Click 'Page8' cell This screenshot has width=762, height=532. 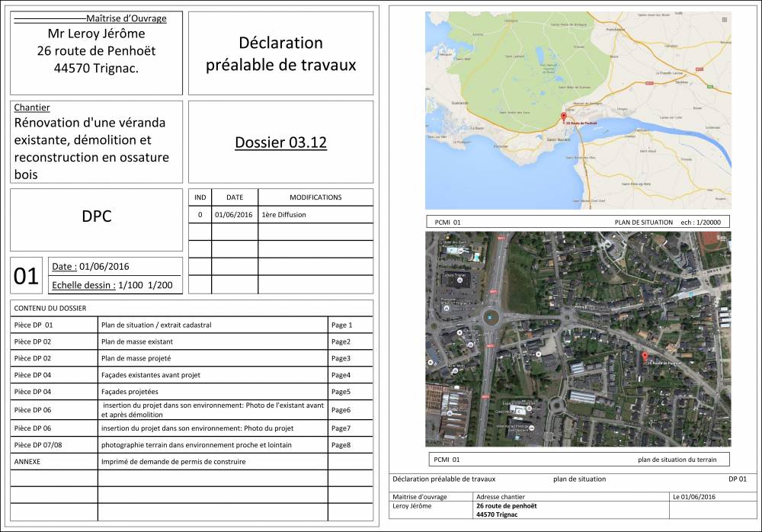click(341, 445)
